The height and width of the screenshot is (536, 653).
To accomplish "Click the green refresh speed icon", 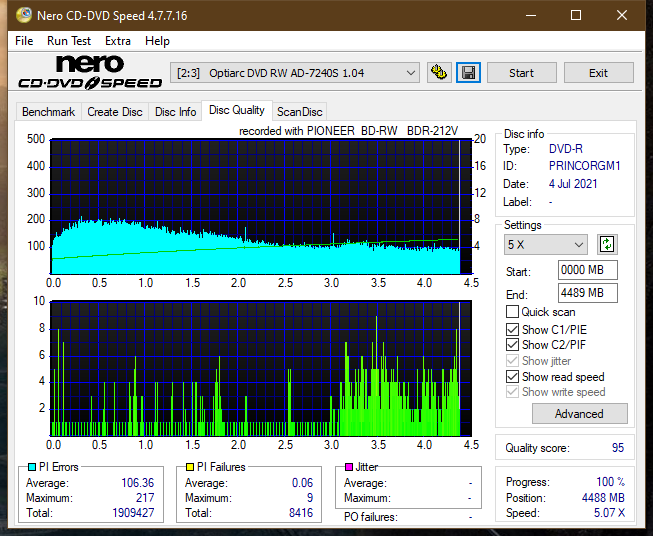I will 607,244.
